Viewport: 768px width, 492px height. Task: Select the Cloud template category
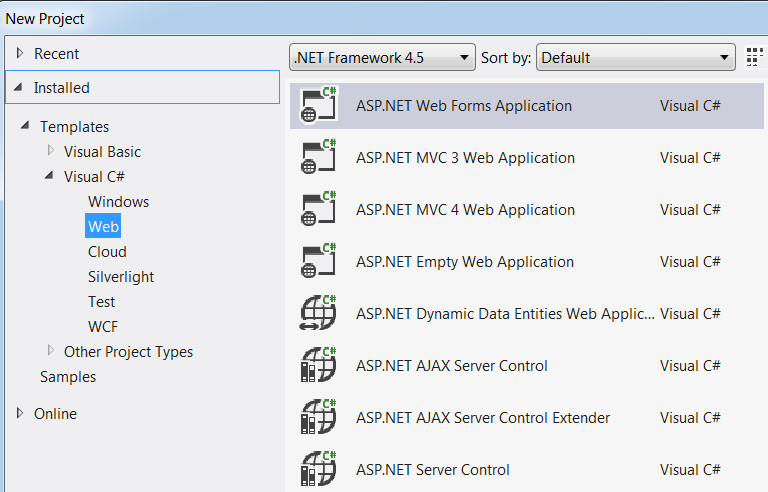coord(107,251)
